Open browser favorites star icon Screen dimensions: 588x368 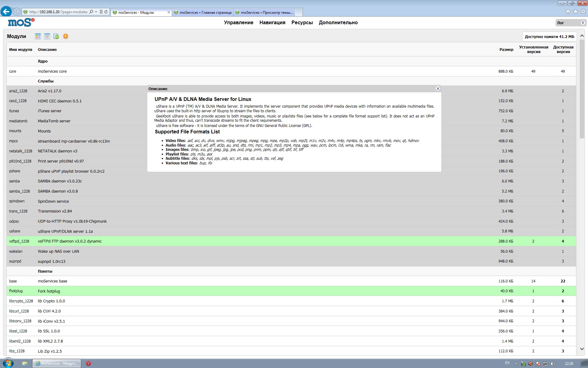[575, 12]
